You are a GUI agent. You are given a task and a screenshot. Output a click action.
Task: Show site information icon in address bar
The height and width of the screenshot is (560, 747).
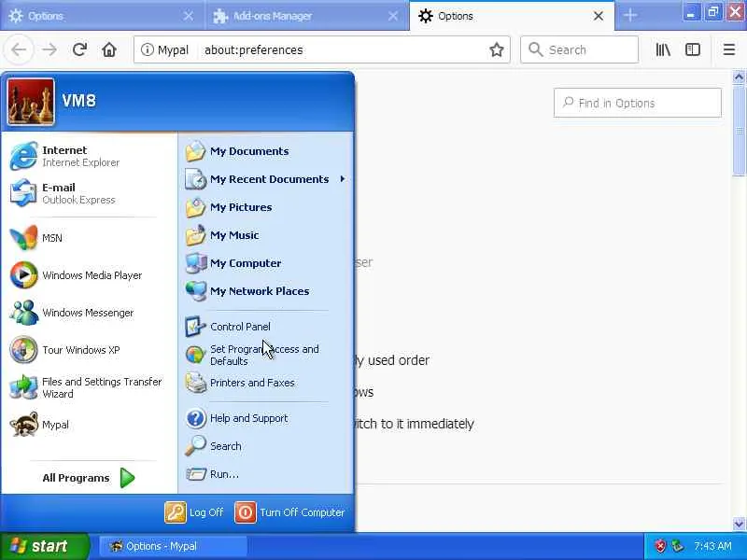click(x=148, y=49)
